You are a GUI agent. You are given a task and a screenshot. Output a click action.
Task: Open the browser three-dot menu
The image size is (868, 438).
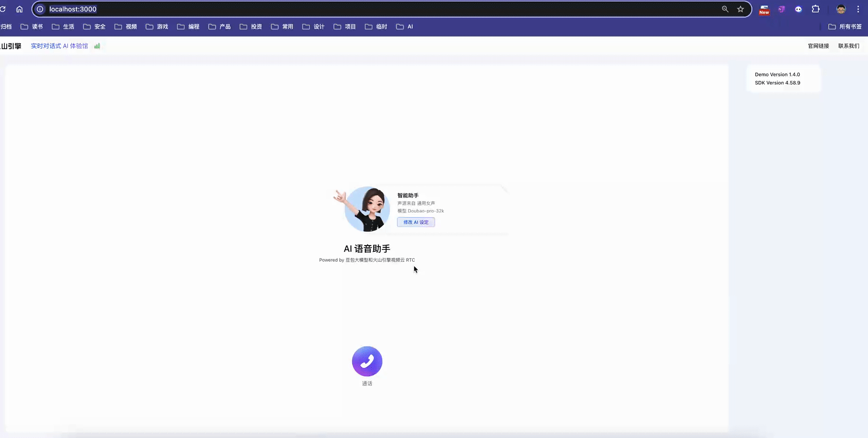858,9
